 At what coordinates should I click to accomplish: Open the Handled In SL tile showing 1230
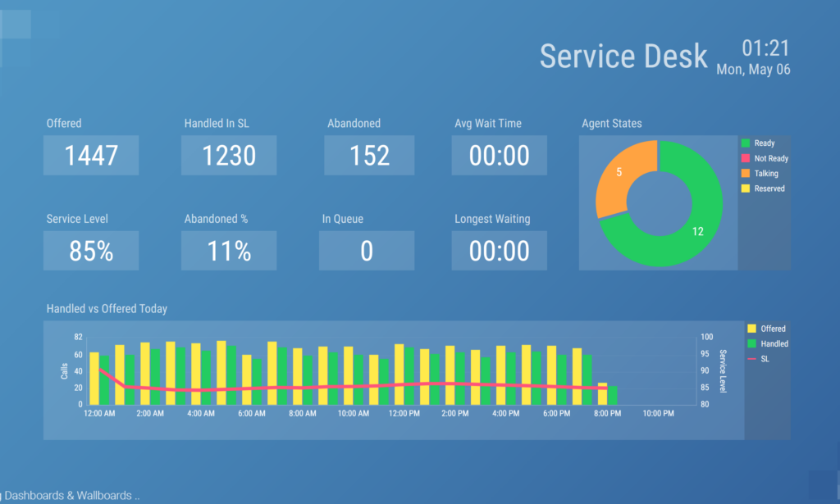229,156
